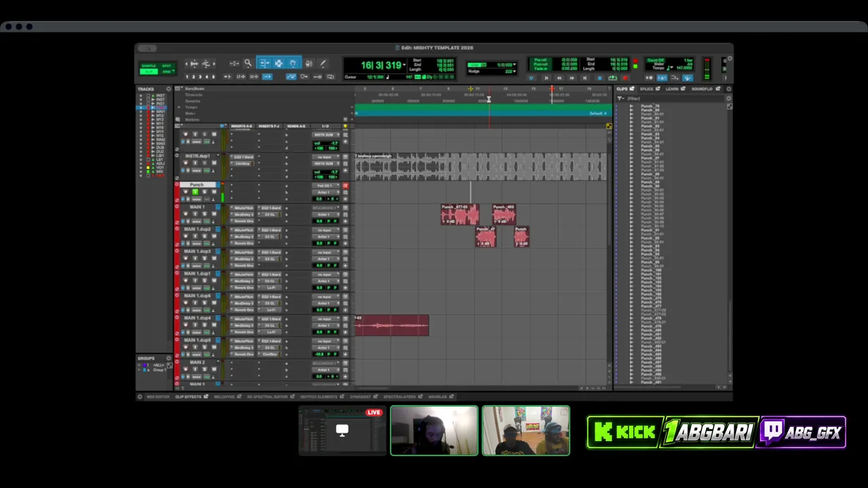Open Punch track output selector Artist 1
The height and width of the screenshot is (488, 868).
coord(325,192)
